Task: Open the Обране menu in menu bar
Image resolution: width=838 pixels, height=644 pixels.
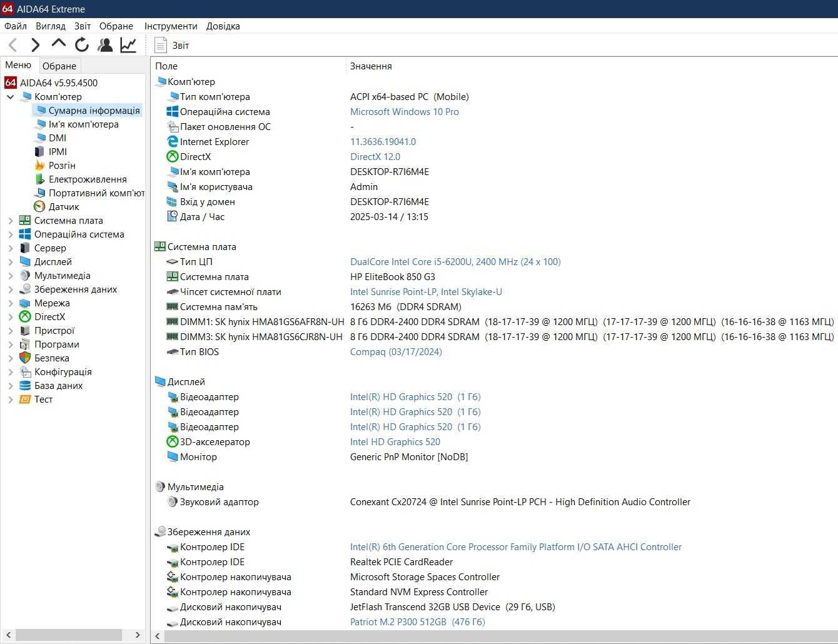Action: 116,26
